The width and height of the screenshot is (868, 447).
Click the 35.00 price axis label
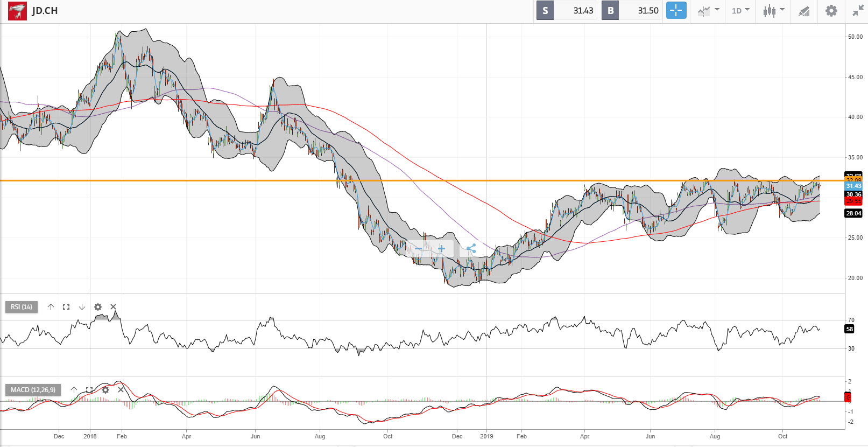(x=855, y=158)
